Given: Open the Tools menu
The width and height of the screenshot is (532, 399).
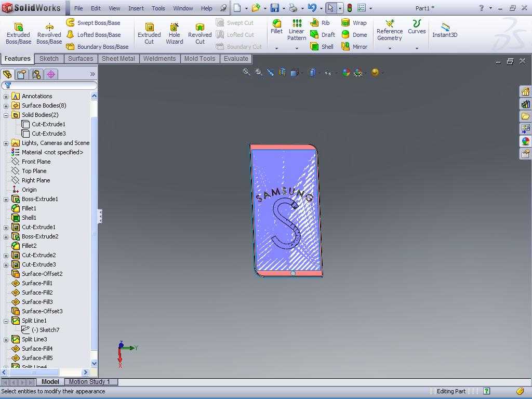Looking at the screenshot, I should tap(158, 8).
